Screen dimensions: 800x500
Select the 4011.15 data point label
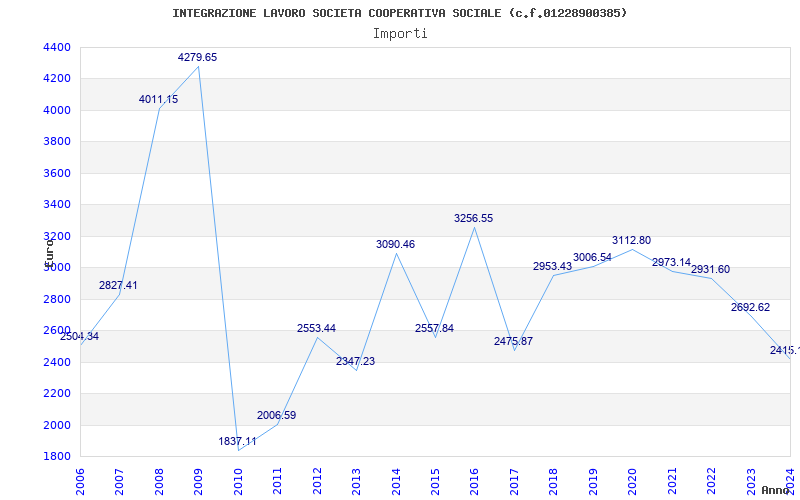(x=158, y=100)
